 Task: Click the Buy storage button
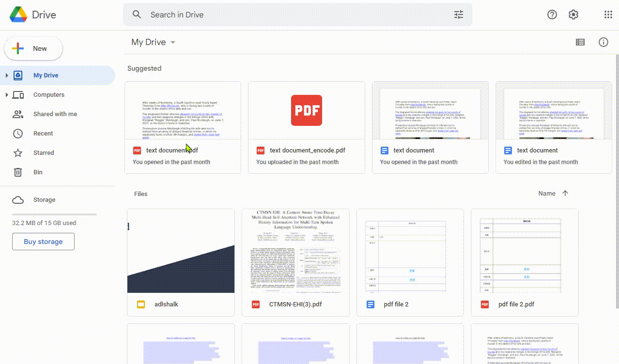click(x=43, y=241)
